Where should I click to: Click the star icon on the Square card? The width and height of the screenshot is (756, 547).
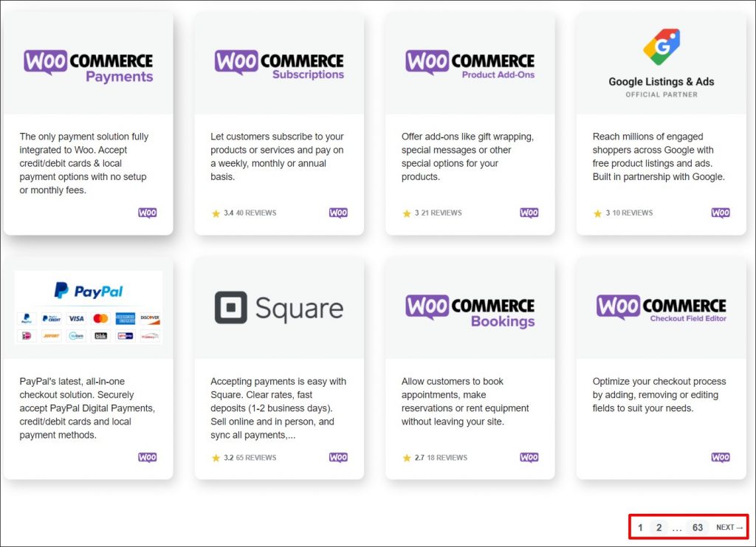216,458
